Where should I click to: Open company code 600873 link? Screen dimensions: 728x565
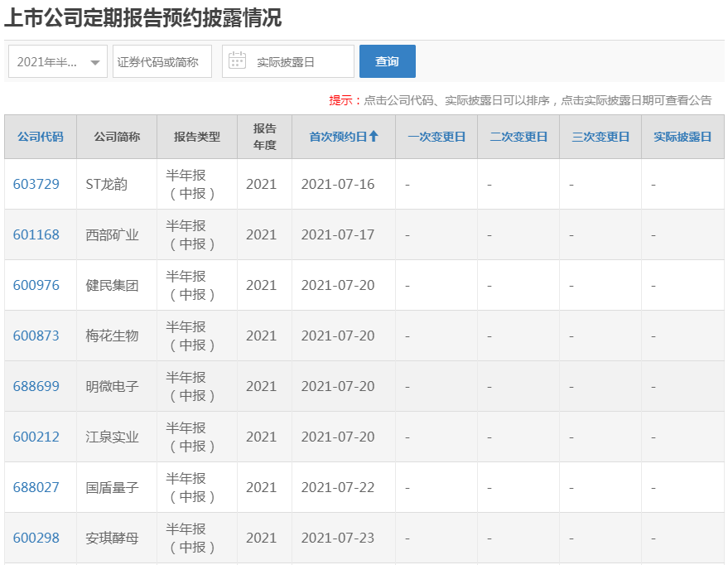point(36,336)
